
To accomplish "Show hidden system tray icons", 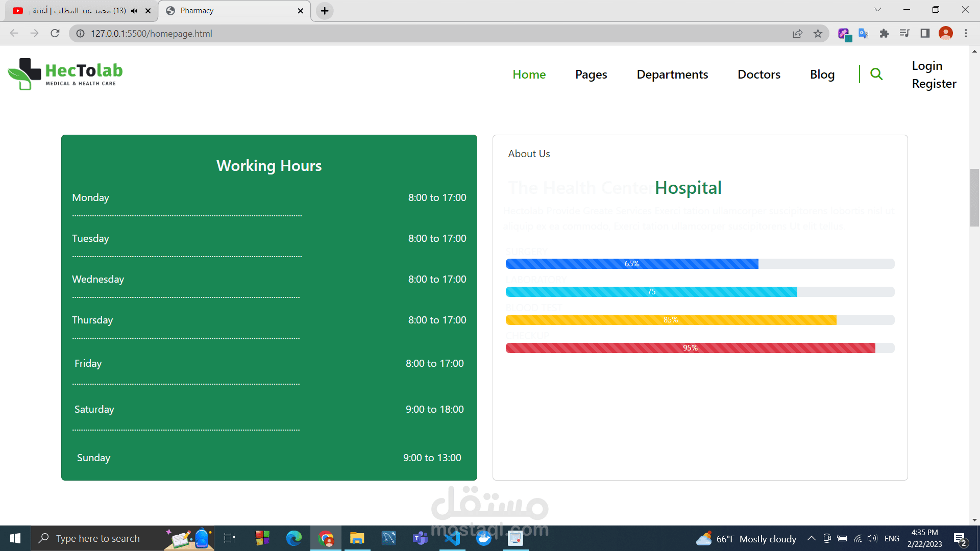I will point(811,539).
